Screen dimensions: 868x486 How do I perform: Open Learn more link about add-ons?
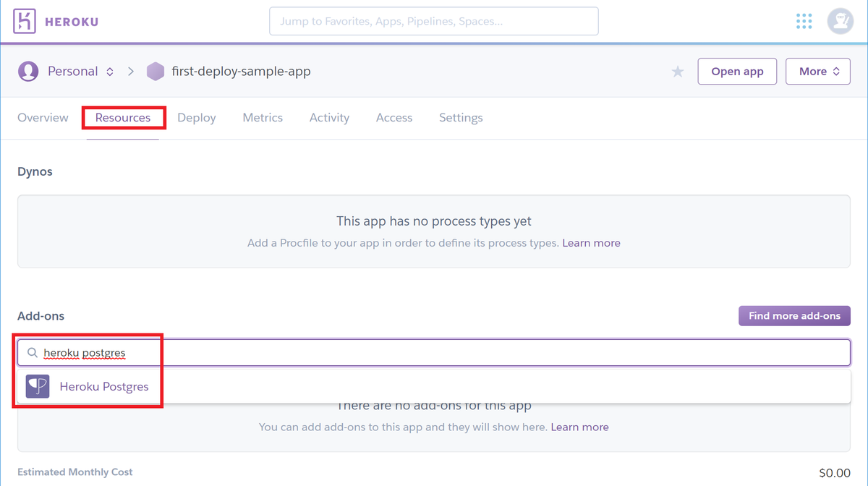pyautogui.click(x=579, y=427)
